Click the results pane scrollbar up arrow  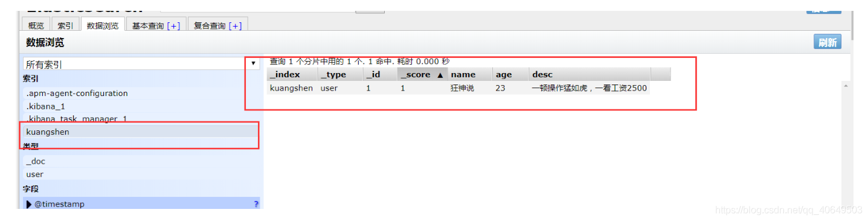(846, 86)
